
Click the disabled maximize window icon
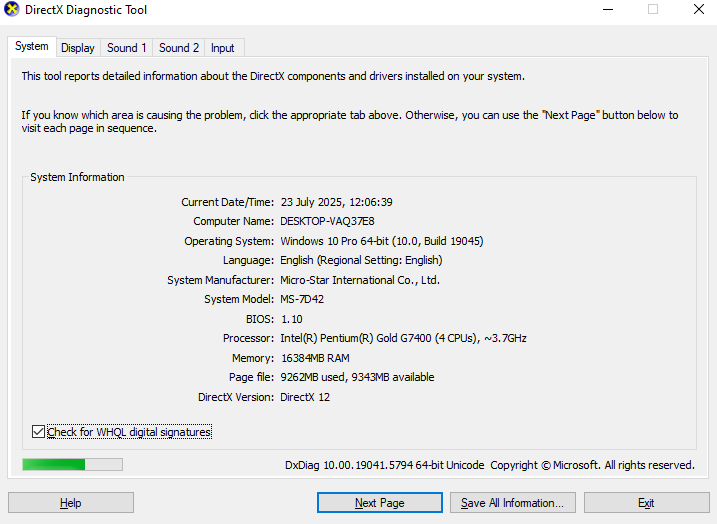pos(653,9)
